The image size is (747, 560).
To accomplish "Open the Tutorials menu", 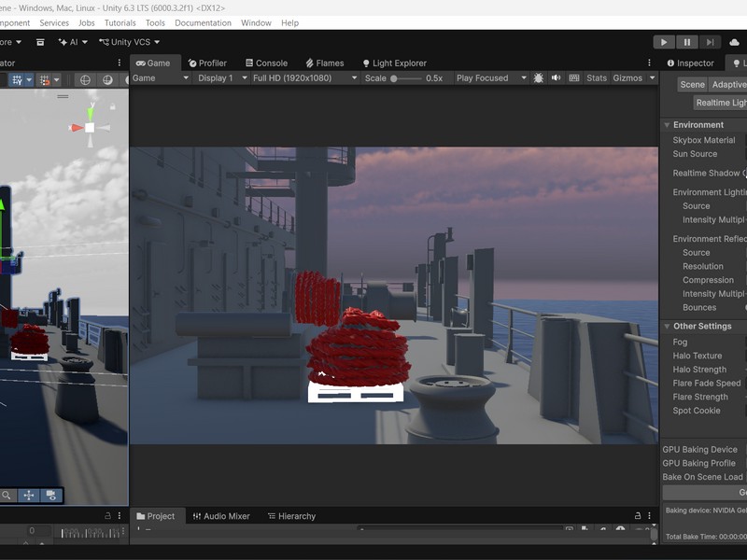I will point(120,22).
